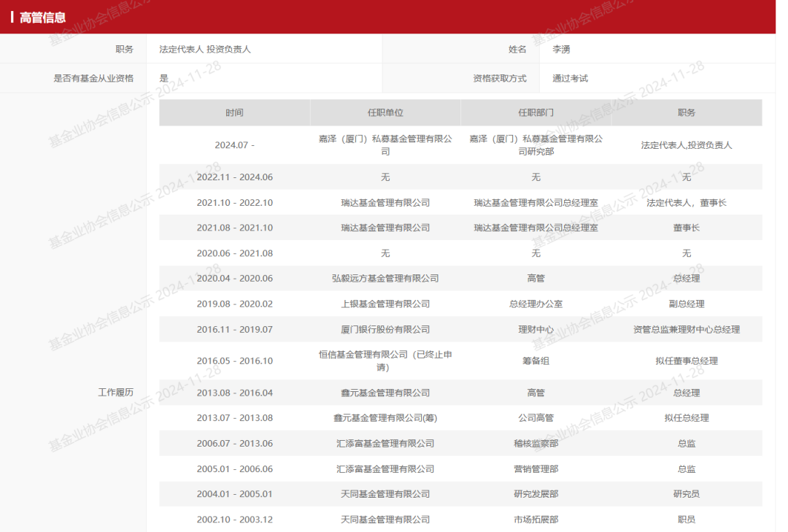Click the 职务 table column header
The width and height of the screenshot is (788, 532).
686,112
